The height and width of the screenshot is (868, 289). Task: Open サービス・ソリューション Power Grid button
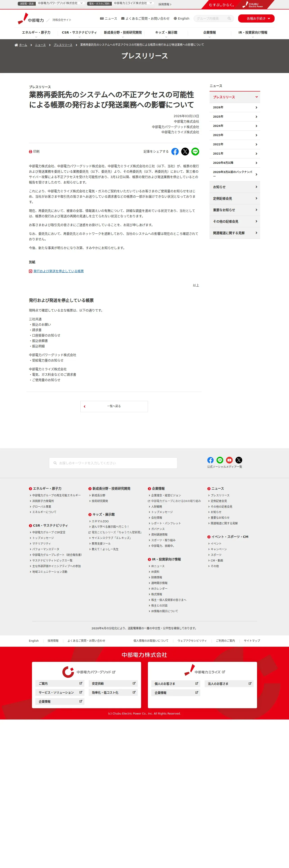[x=60, y=692]
